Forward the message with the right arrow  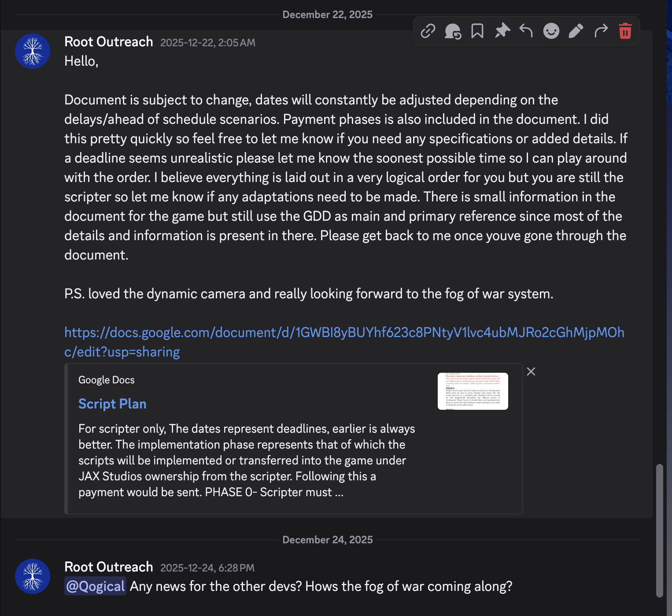[601, 31]
